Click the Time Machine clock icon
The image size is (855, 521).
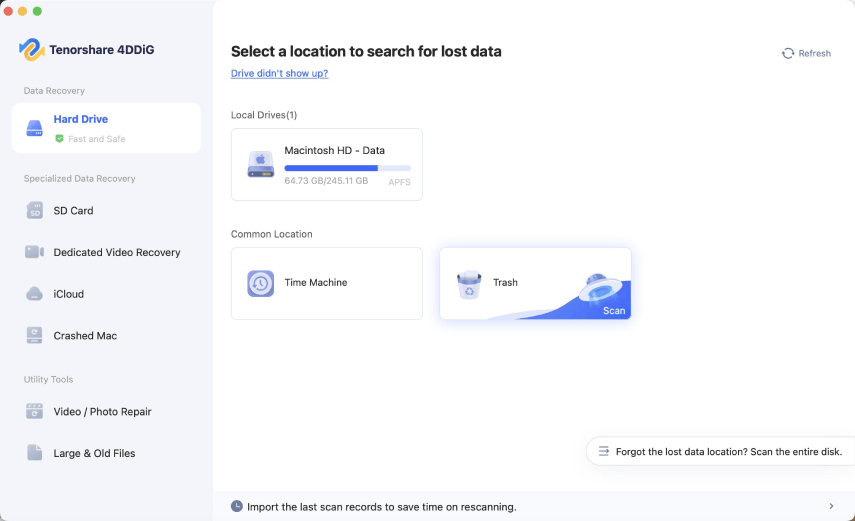click(261, 283)
